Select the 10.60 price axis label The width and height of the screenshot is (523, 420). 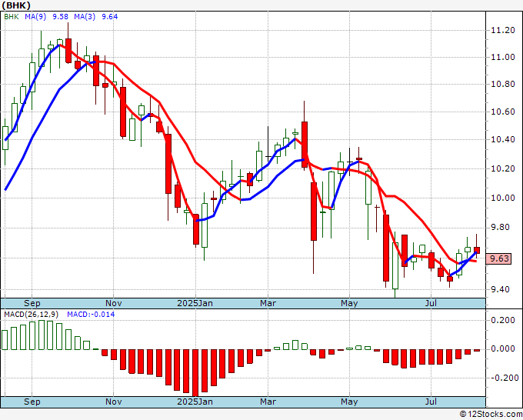coord(503,112)
